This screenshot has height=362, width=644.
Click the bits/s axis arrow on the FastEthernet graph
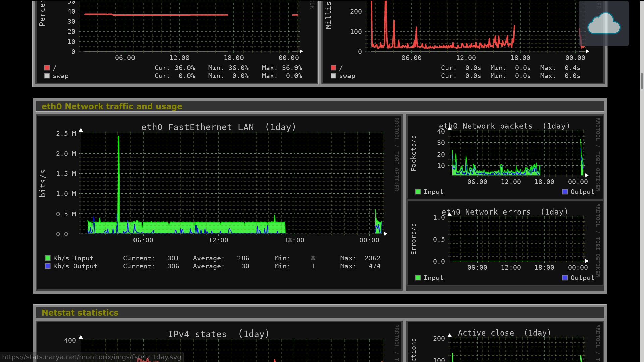[81, 130]
